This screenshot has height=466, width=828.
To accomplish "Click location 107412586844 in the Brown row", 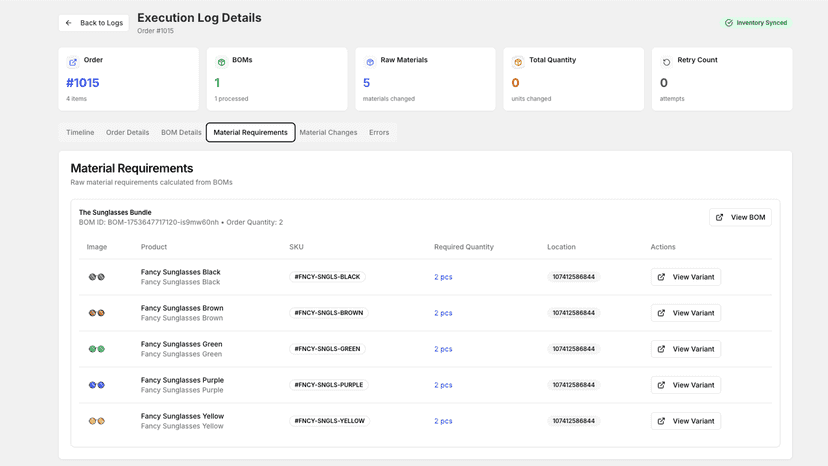I will [573, 313].
